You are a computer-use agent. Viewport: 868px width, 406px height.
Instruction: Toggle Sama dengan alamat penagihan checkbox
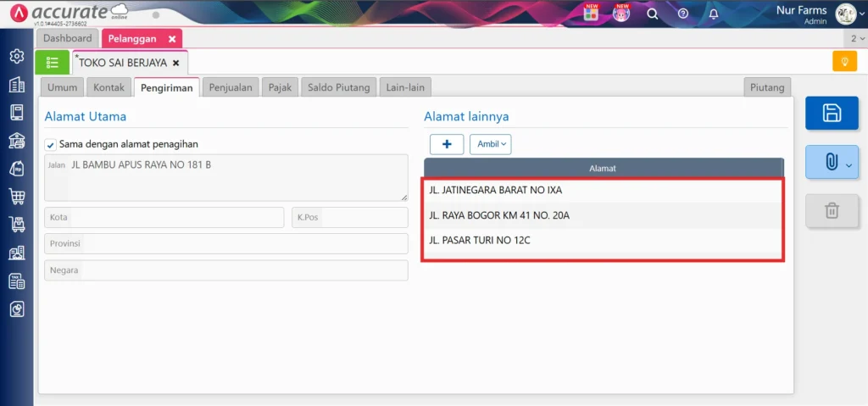tap(50, 145)
